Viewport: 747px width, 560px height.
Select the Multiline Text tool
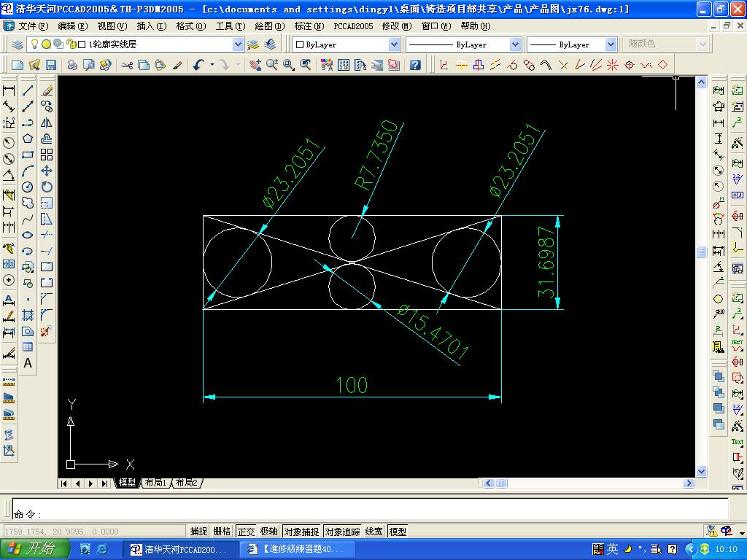point(28,363)
